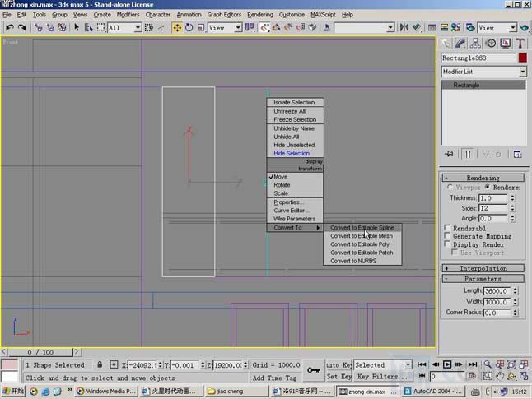Viewport: 532px width, 399px height.
Task: Activate the Select and Rotate tool
Action: coord(189,27)
